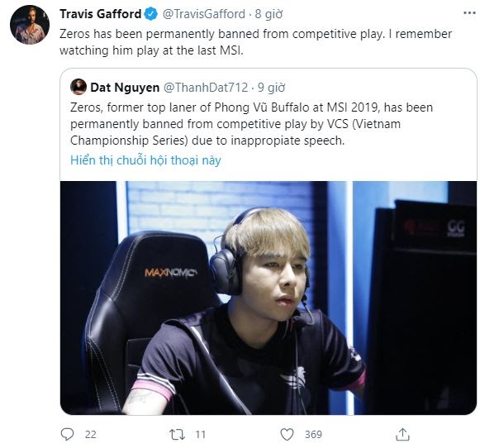Click the 8 giờ timestamp
Screen dimensions: 480x448
click(x=269, y=14)
